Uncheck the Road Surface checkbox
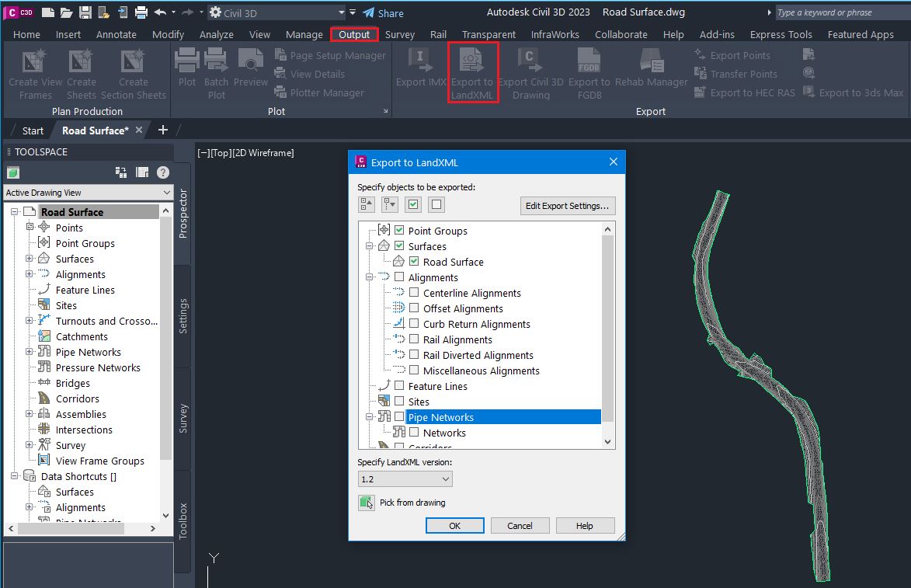Image resolution: width=911 pixels, height=588 pixels. point(414,262)
